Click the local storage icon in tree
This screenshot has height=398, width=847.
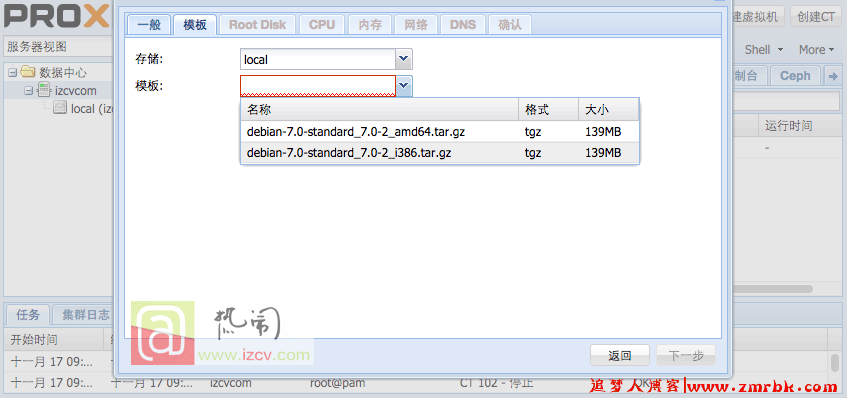click(60, 108)
